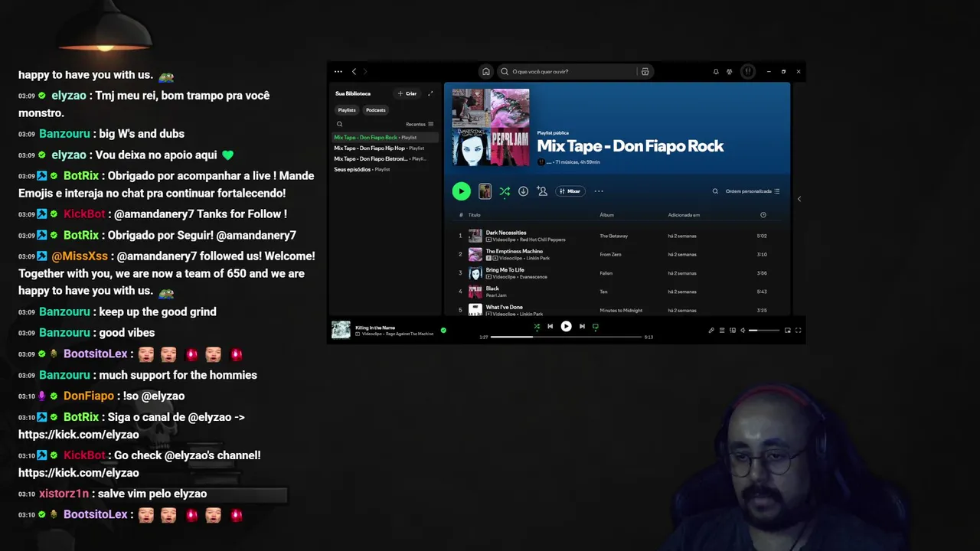980x551 pixels.
Task: Open the play queue icon
Action: (x=722, y=331)
